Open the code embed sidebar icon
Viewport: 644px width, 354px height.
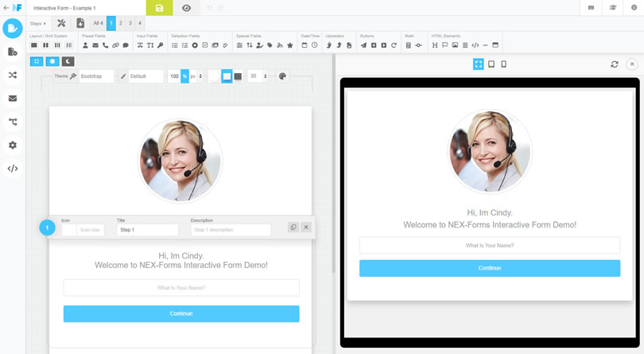[13, 169]
